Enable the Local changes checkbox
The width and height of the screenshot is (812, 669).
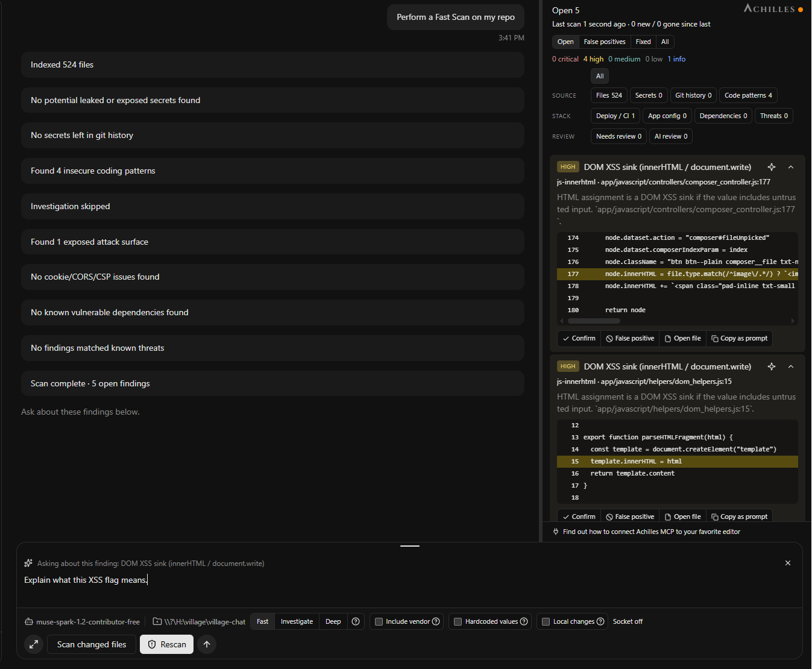click(546, 621)
